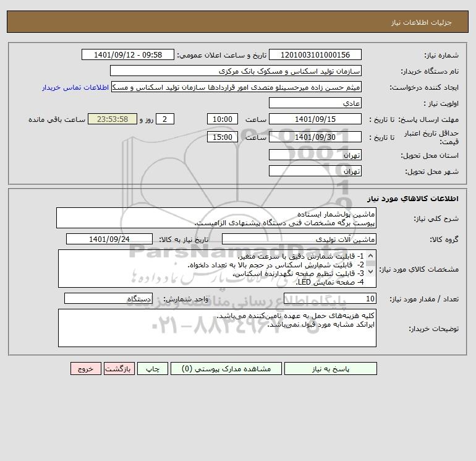Click remaining days field showing 2
The image size is (476, 461).
point(165,119)
